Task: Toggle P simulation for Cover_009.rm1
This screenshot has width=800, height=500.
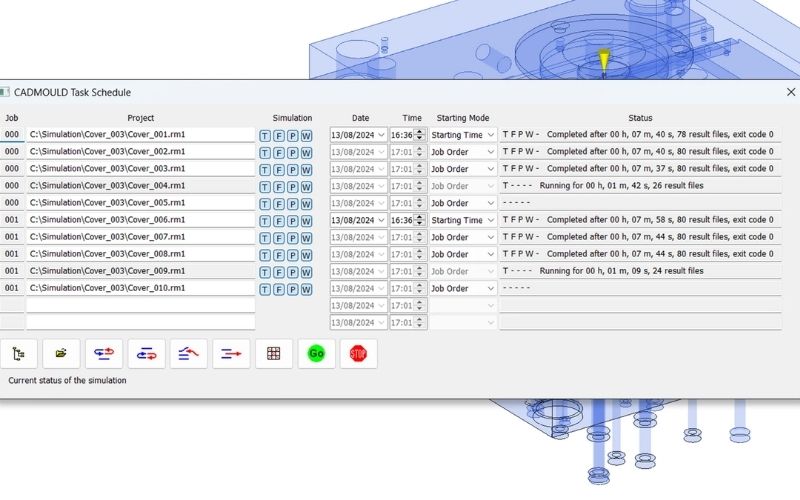Action: [x=292, y=272]
